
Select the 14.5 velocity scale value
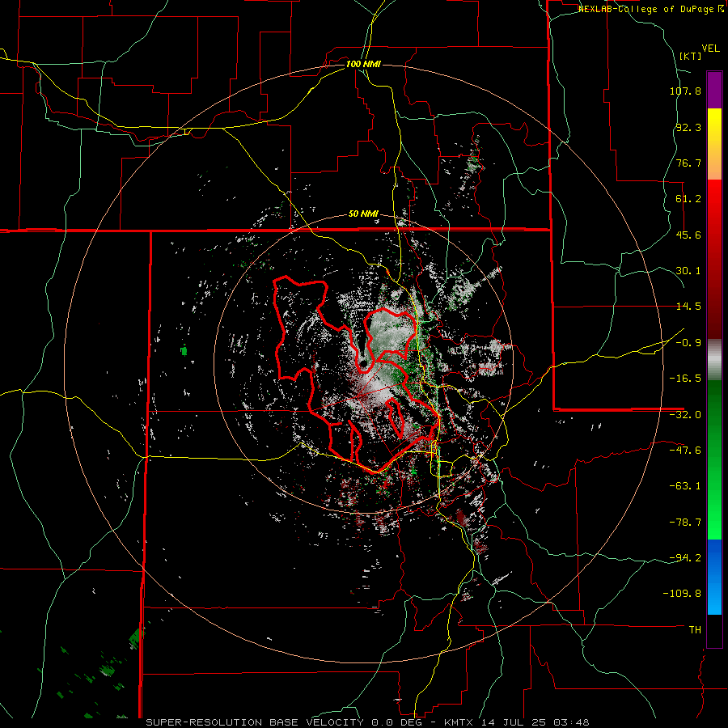coord(688,307)
